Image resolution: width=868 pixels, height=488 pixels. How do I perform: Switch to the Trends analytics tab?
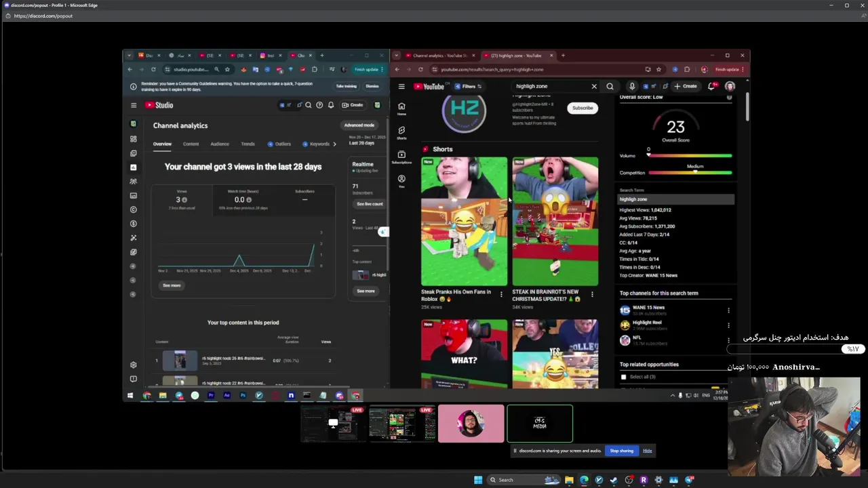point(248,144)
